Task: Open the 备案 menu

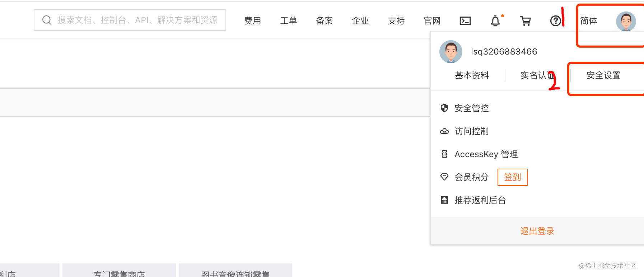Action: (x=325, y=21)
